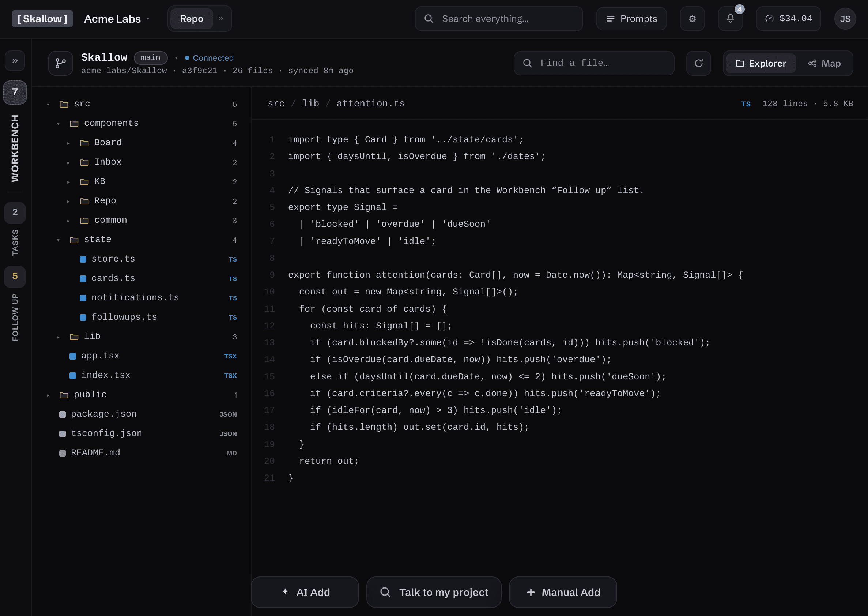Open Follow Up badge showing 5
Image resolution: width=868 pixels, height=616 pixels.
[x=15, y=276]
